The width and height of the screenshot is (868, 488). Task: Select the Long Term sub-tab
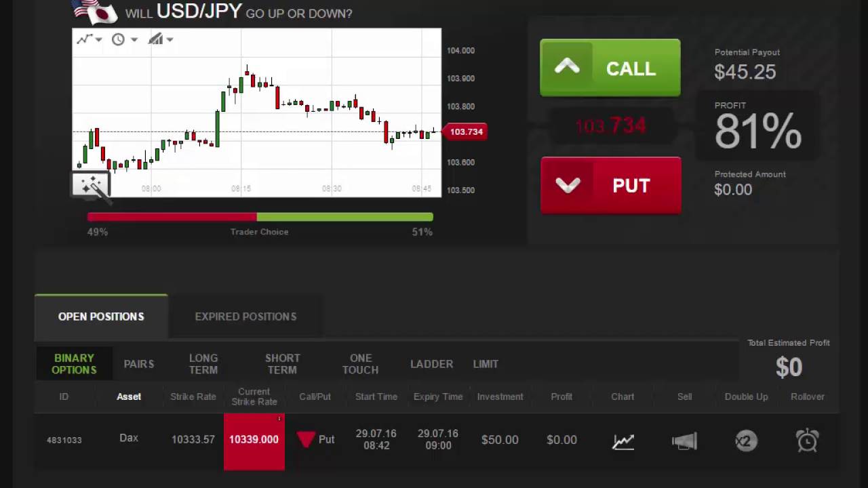click(x=203, y=364)
